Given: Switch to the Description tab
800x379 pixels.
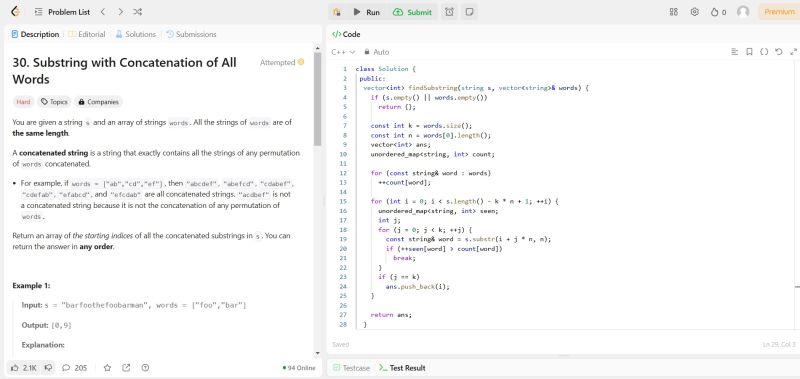Looking at the screenshot, I should (35, 34).
